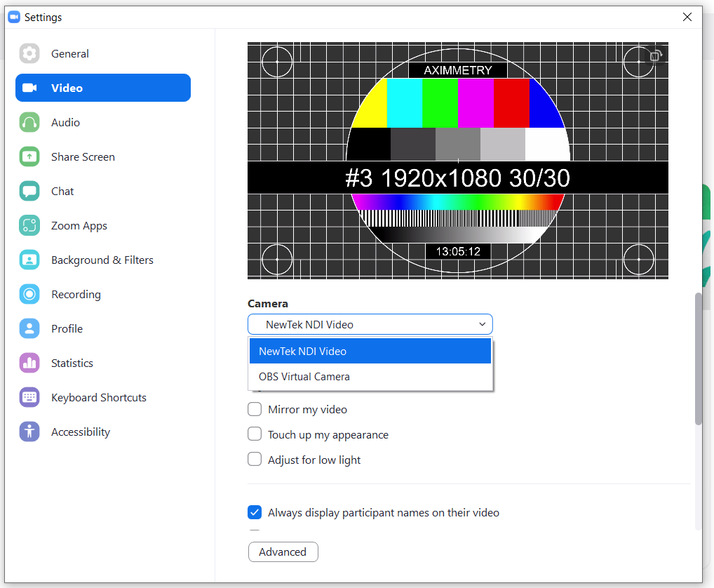Go to Share Screen settings
Screen dimensions: 714x588
(x=103, y=156)
